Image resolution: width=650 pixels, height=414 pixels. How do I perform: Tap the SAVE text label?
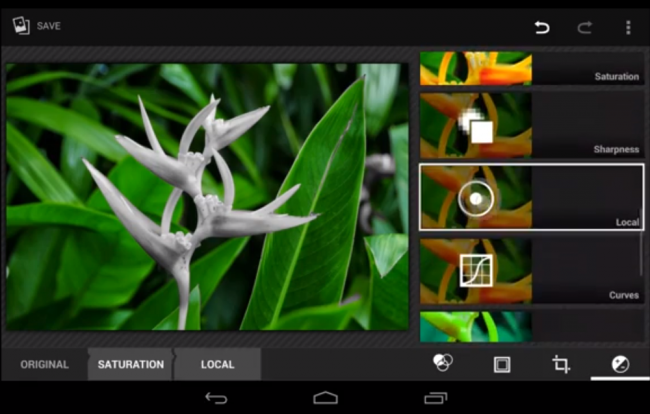49,26
